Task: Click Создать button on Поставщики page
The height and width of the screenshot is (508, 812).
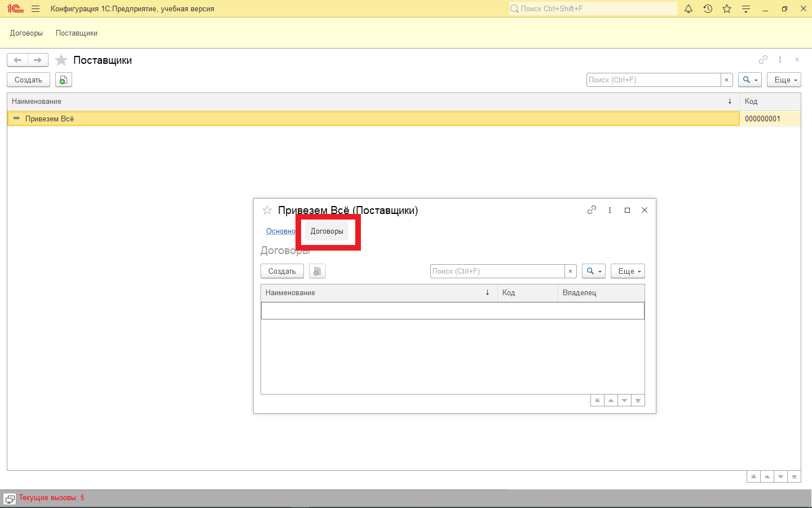Action: [x=28, y=80]
